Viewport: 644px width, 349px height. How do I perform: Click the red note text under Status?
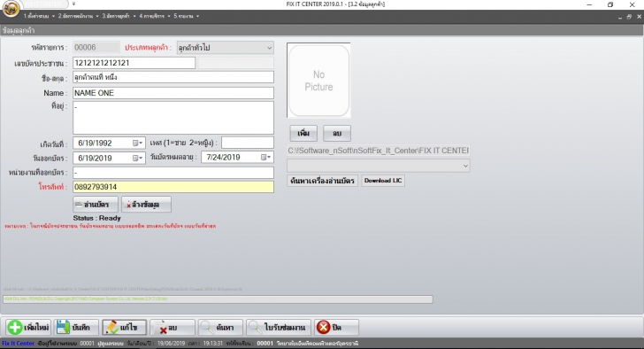(110, 226)
